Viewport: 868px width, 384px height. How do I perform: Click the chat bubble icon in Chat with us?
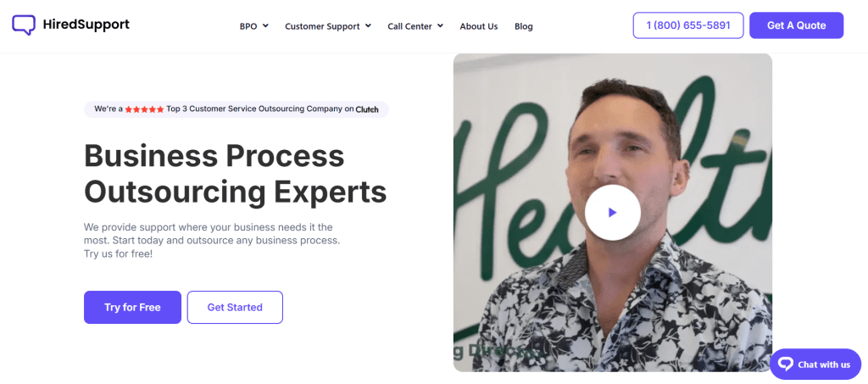point(786,365)
